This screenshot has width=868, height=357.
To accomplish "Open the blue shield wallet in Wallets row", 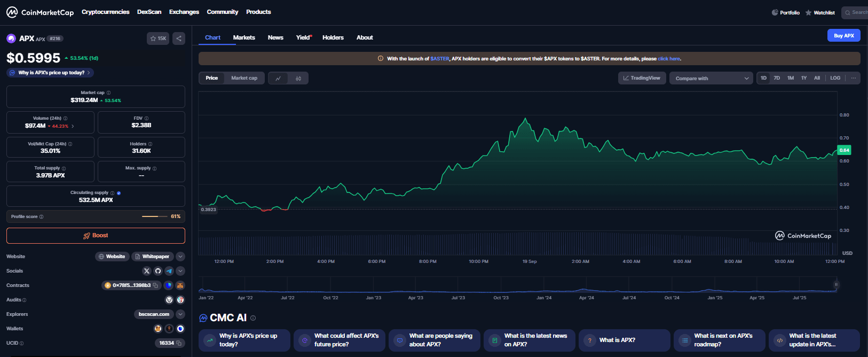I will pos(180,329).
